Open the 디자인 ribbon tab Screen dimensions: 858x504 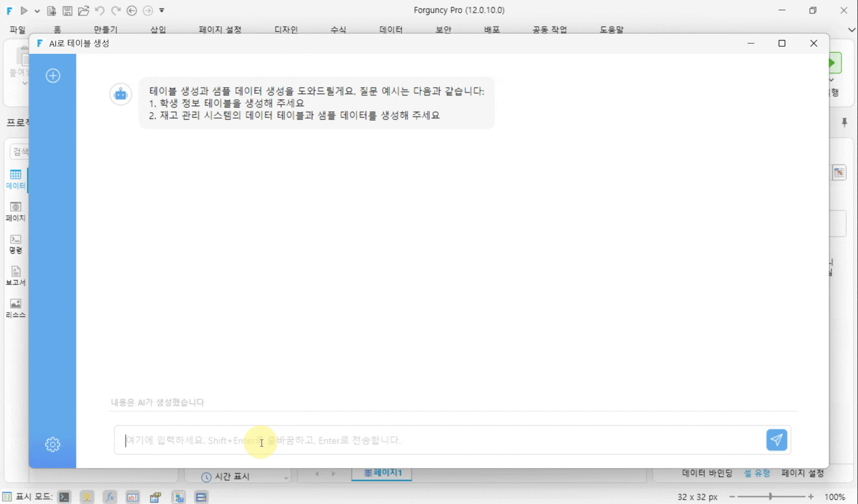click(x=286, y=29)
